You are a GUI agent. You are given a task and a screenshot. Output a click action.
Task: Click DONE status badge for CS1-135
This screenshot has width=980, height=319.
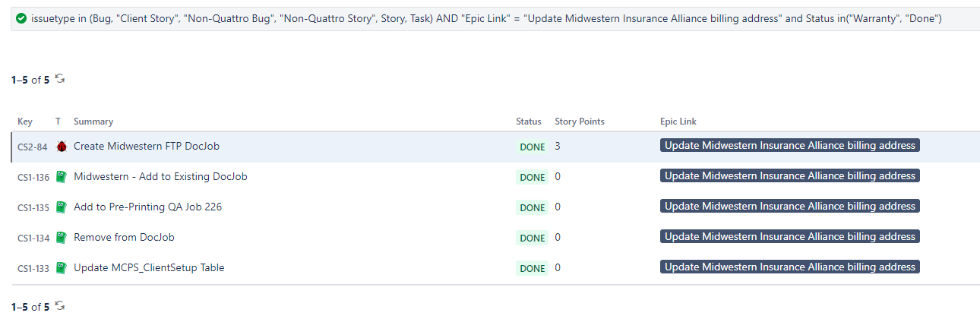pyautogui.click(x=533, y=207)
